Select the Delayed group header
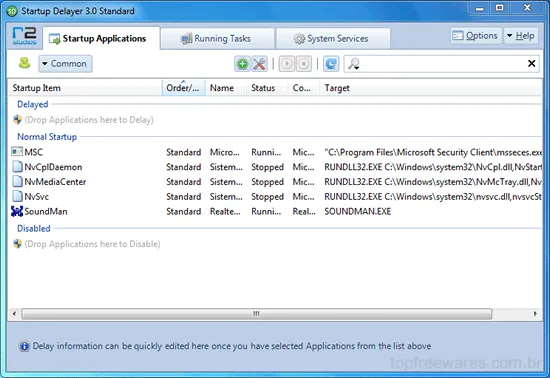Screen dimensions: 550x378 [x=33, y=104]
